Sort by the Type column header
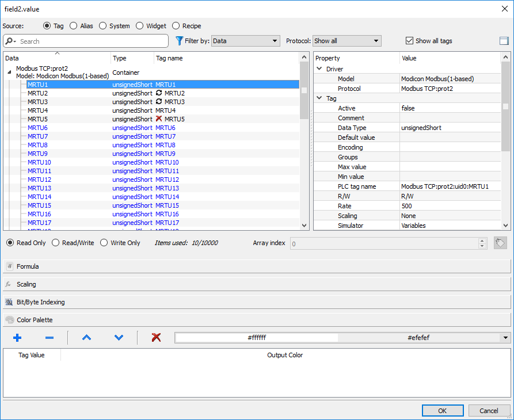 click(x=132, y=58)
